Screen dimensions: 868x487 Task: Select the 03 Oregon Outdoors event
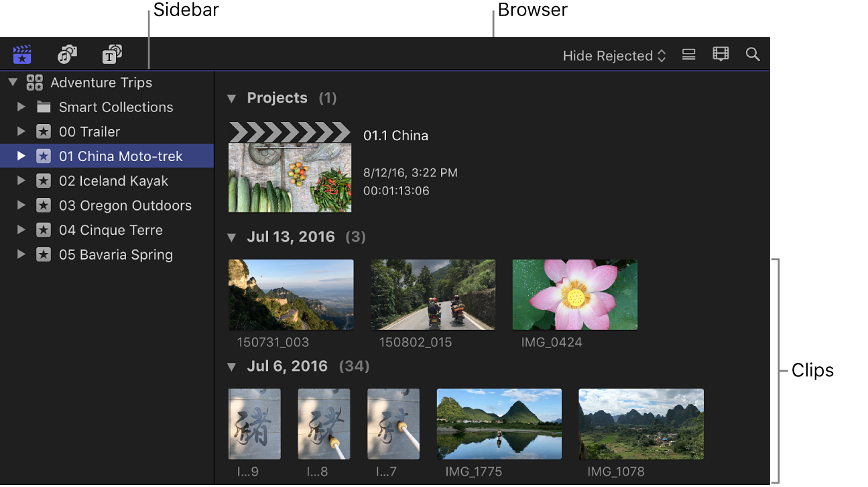coord(125,205)
